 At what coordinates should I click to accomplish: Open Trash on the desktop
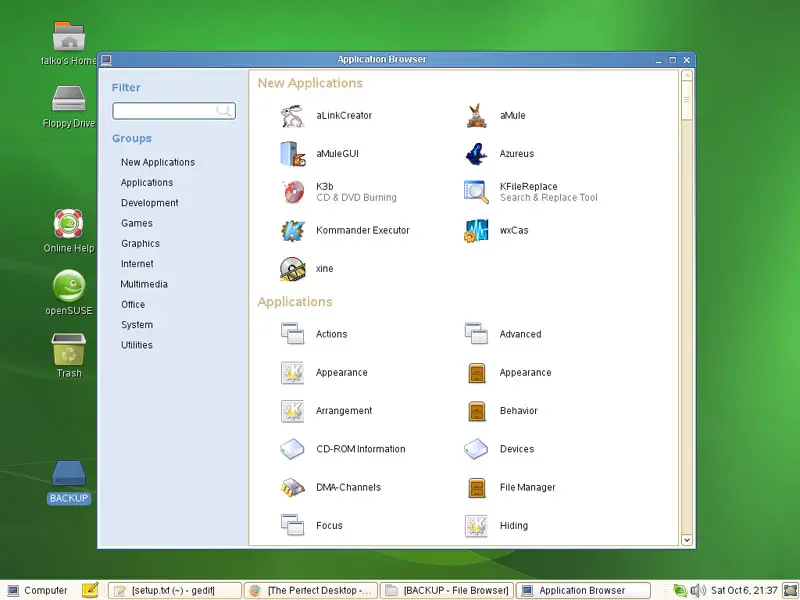point(69,349)
